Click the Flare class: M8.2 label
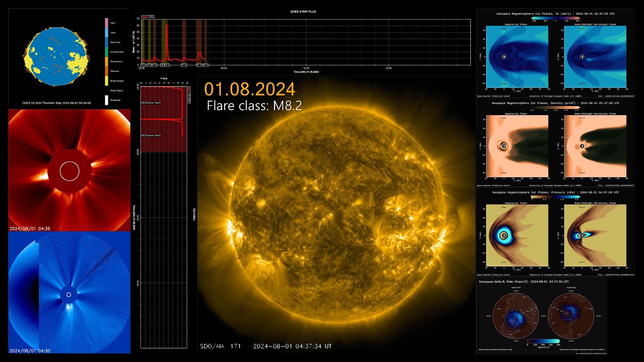 254,106
